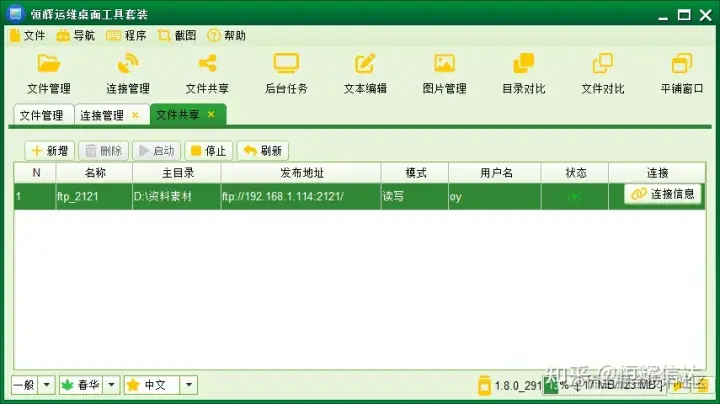
Task: Sort by the 用户名 column header
Action: (x=495, y=173)
